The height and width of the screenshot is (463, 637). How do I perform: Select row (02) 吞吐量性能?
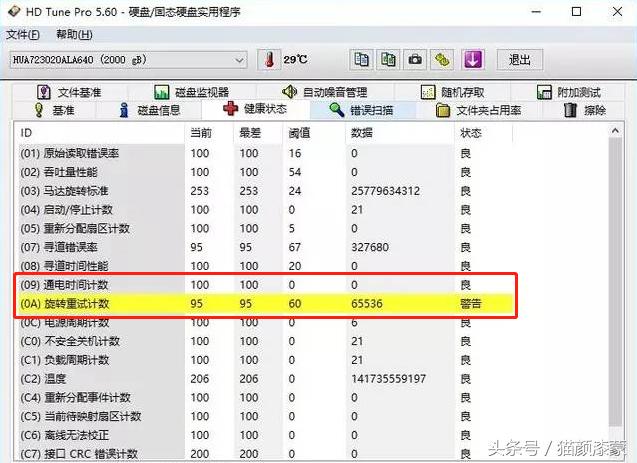point(264,172)
